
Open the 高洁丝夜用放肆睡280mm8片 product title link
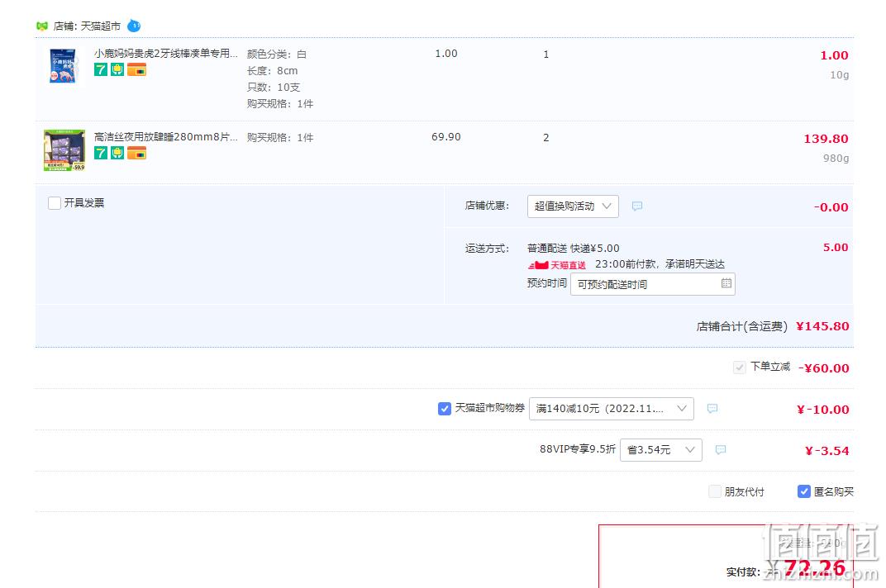(165, 137)
